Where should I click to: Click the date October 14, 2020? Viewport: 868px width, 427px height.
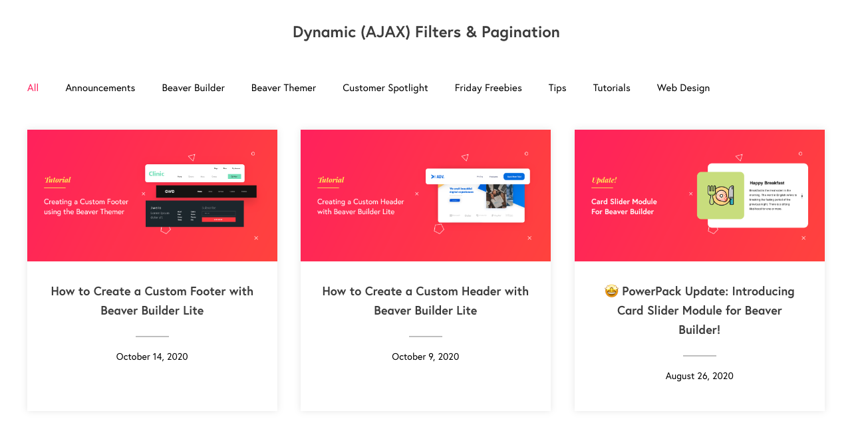pos(152,356)
